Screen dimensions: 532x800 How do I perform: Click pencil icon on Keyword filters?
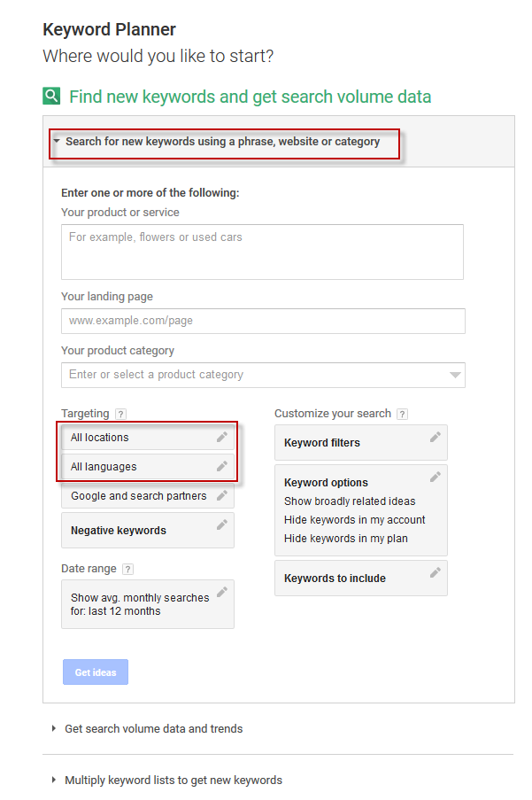coord(435,437)
